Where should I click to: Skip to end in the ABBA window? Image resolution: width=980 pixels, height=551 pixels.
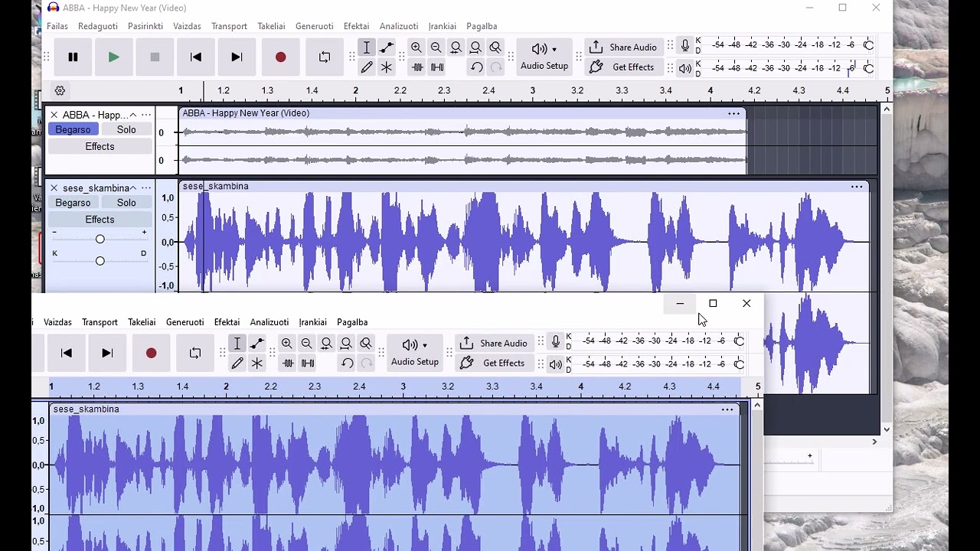(x=237, y=57)
